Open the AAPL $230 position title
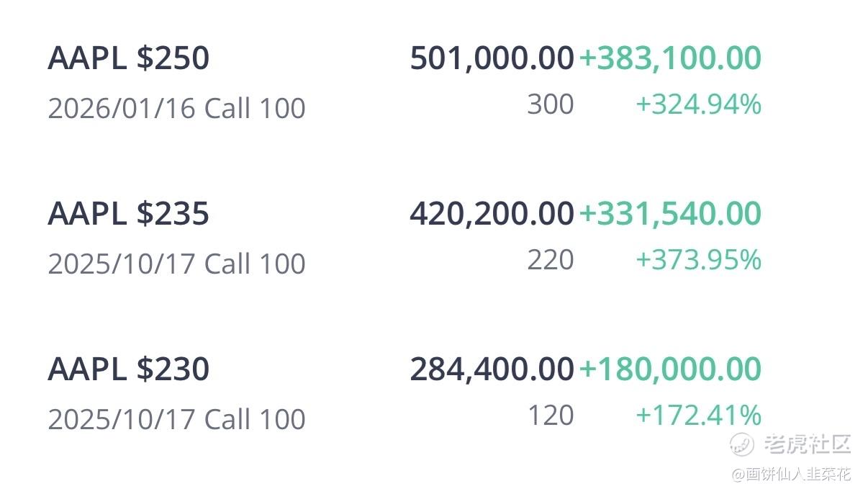Viewport: 868px width, 494px height. [x=129, y=369]
